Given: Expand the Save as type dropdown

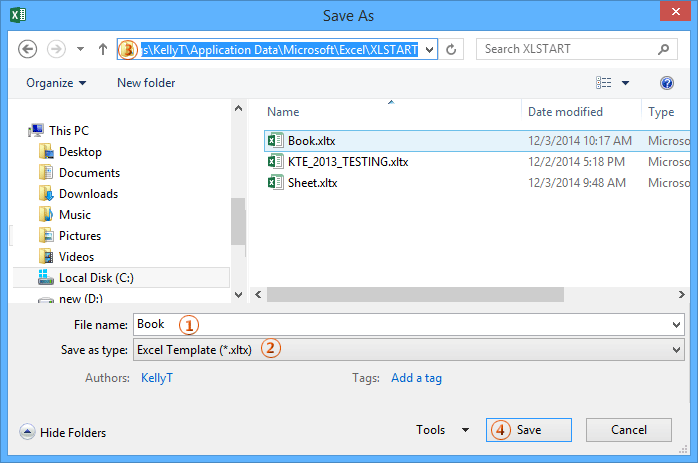Looking at the screenshot, I should 677,349.
